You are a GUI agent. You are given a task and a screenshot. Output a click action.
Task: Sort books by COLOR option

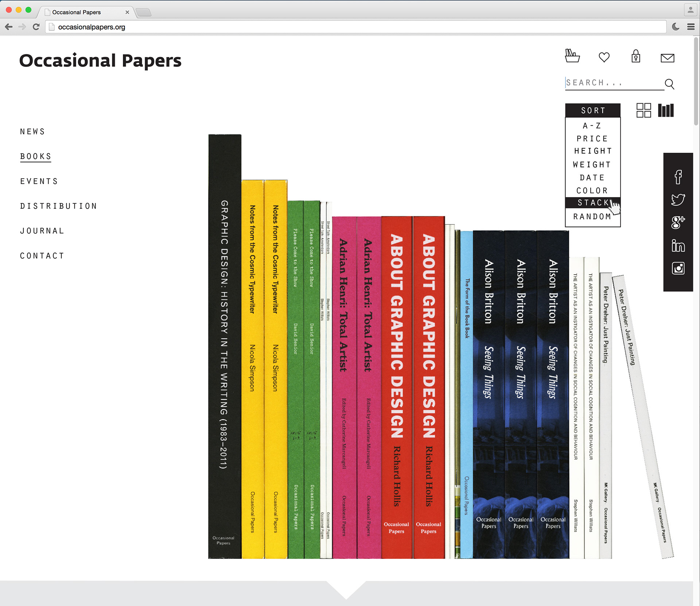tap(592, 190)
